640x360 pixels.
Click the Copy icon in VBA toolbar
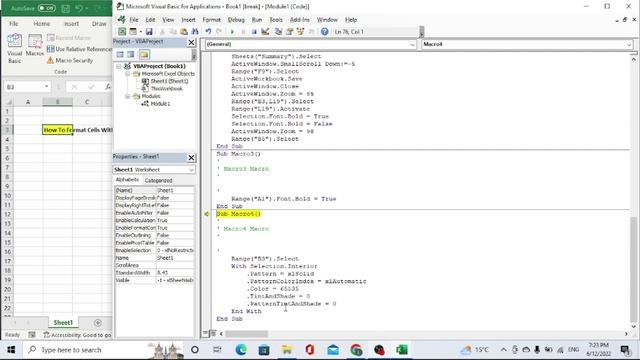pos(173,31)
